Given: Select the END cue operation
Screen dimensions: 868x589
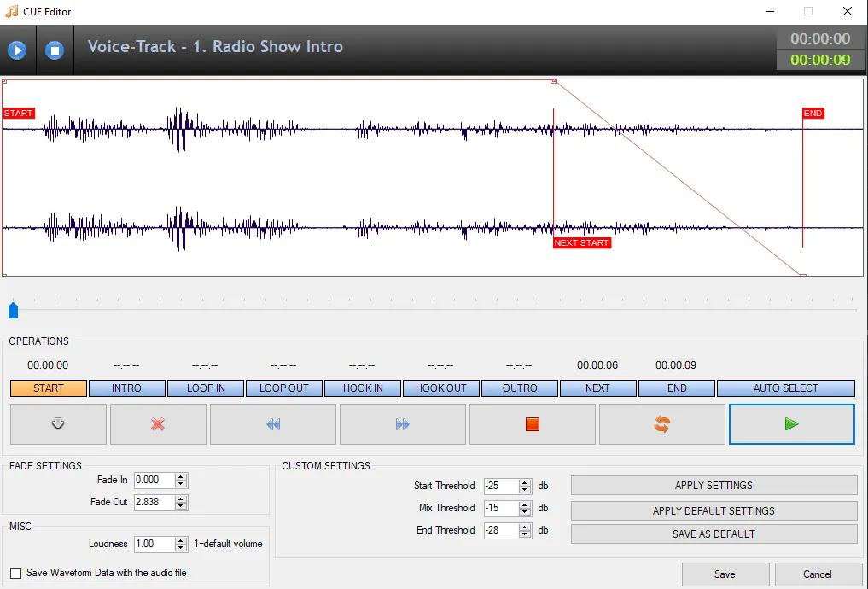Looking at the screenshot, I should tap(677, 388).
